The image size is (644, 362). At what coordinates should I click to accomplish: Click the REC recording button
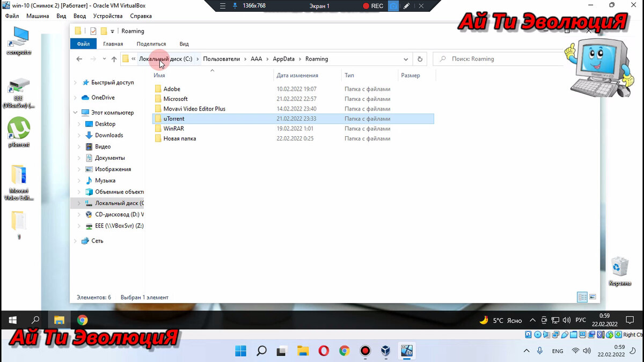pos(373,6)
